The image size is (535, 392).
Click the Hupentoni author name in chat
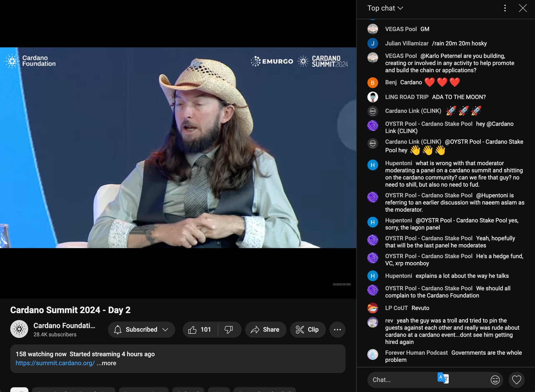[x=398, y=163]
